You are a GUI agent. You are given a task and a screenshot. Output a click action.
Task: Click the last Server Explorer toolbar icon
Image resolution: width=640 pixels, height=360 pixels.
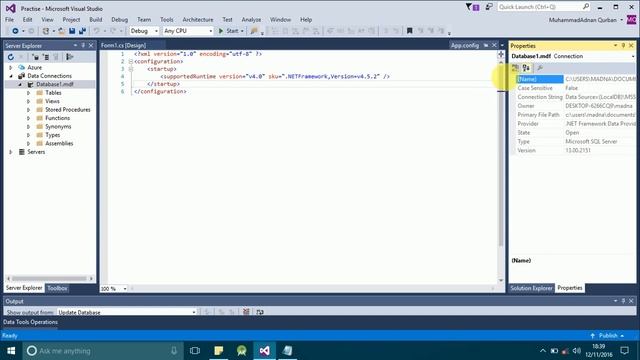[x=70, y=57]
